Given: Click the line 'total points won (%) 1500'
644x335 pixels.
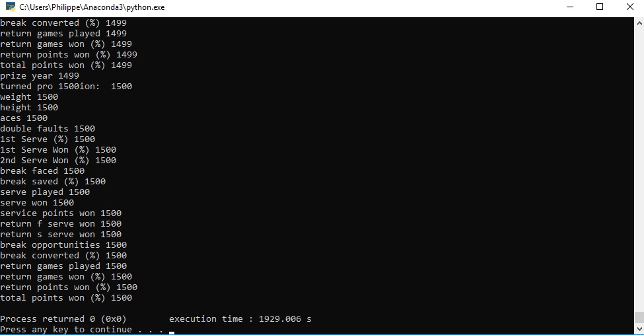Looking at the screenshot, I should [x=66, y=298].
